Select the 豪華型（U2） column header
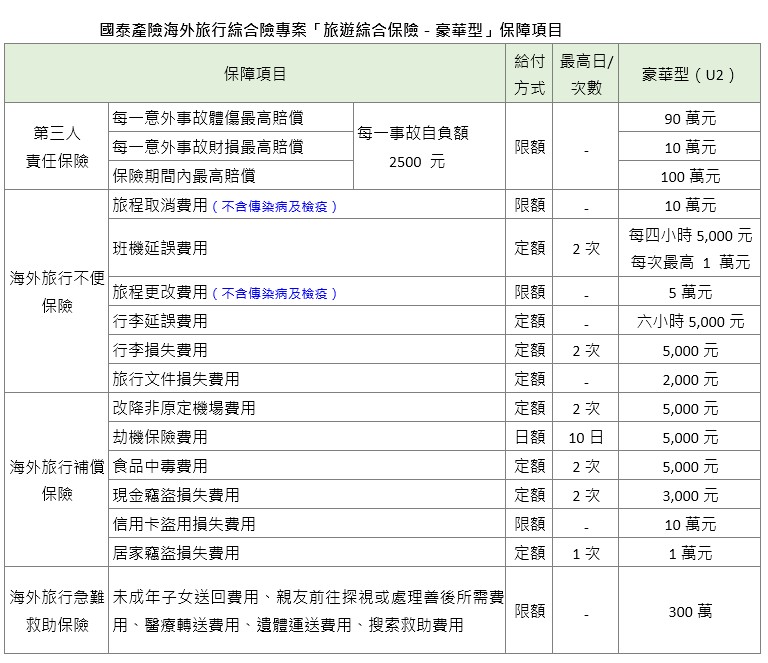Viewport: 768px width, 663px height. 690,74
